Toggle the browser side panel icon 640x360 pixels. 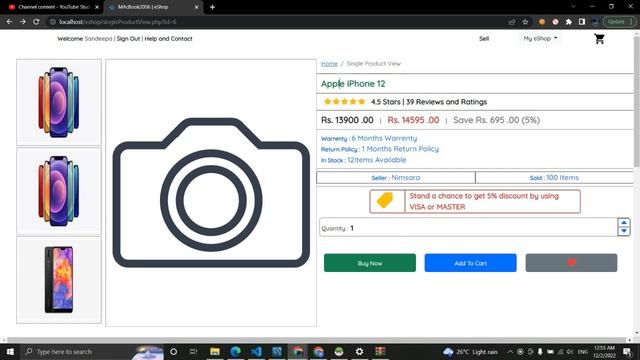(x=582, y=22)
